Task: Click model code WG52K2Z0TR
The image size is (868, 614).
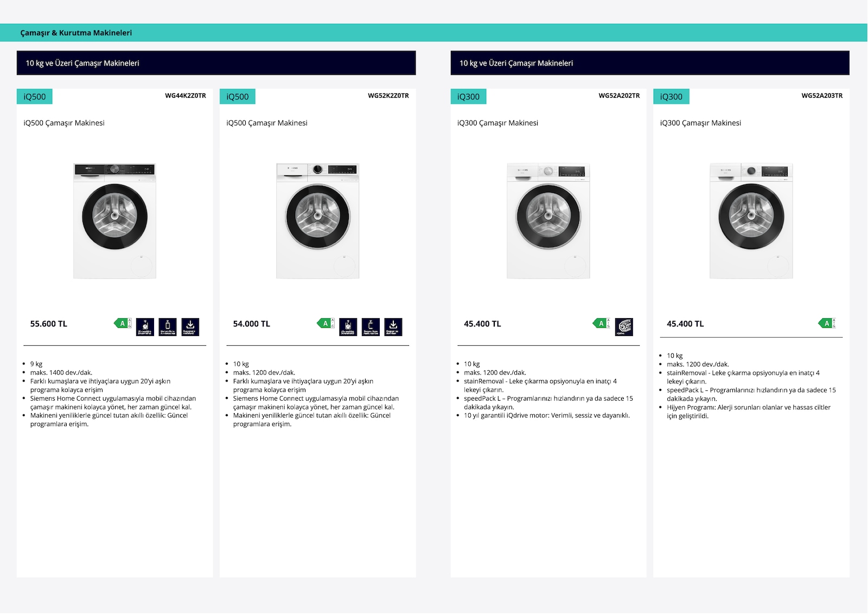Action: (388, 96)
